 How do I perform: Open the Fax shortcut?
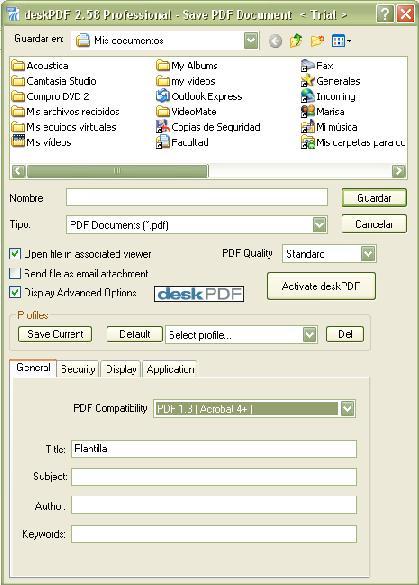[x=317, y=66]
